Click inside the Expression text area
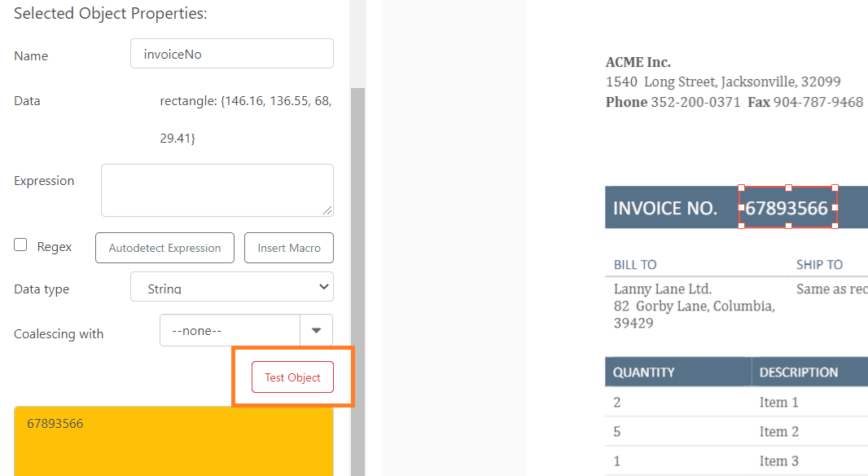 click(x=217, y=190)
